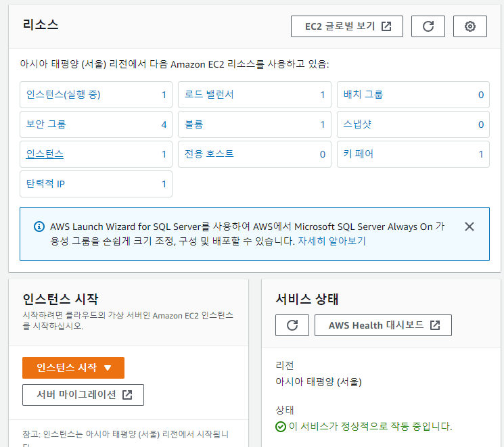Refresh the 서비스 상태 panel
This screenshot has width=504, height=447.
coord(292,325)
